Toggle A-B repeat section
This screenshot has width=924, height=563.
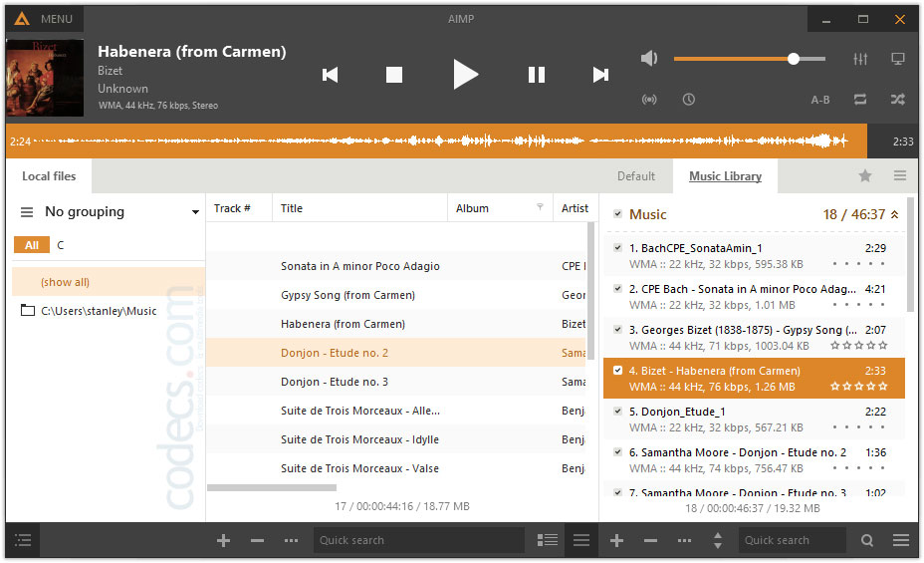pyautogui.click(x=820, y=100)
